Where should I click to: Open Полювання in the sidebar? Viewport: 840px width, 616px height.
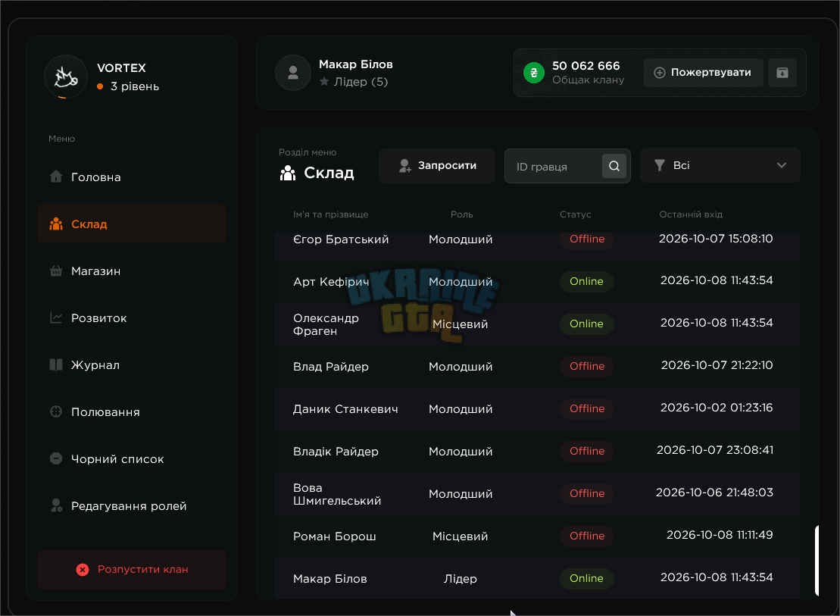(x=132, y=411)
